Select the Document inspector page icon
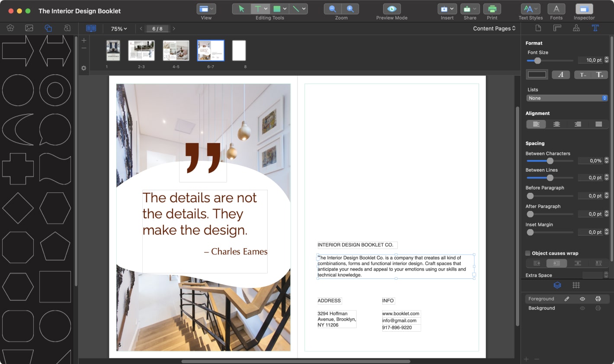614x364 pixels. (537, 28)
